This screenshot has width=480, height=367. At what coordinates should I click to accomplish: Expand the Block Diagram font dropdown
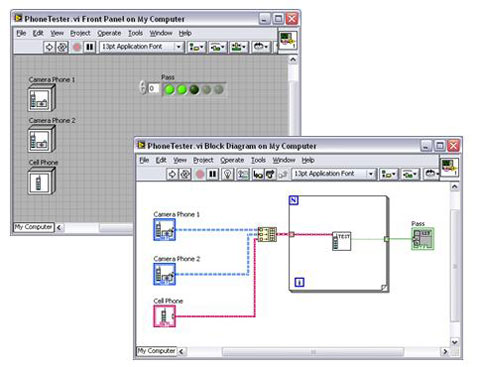(x=333, y=174)
